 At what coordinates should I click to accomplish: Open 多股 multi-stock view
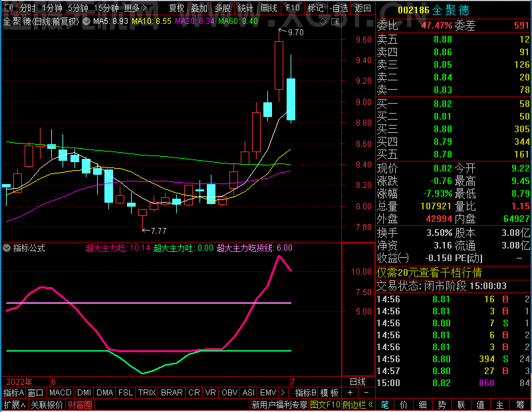coord(222,8)
